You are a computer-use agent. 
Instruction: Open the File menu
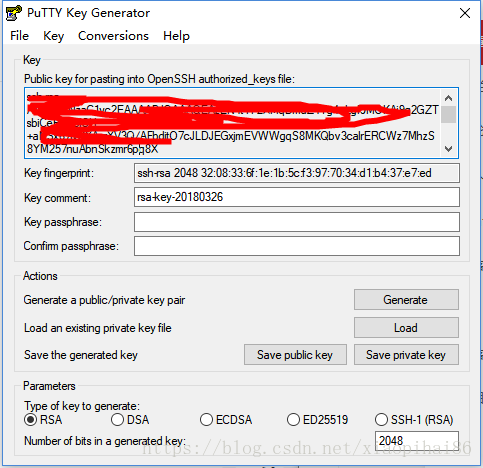coord(19,36)
